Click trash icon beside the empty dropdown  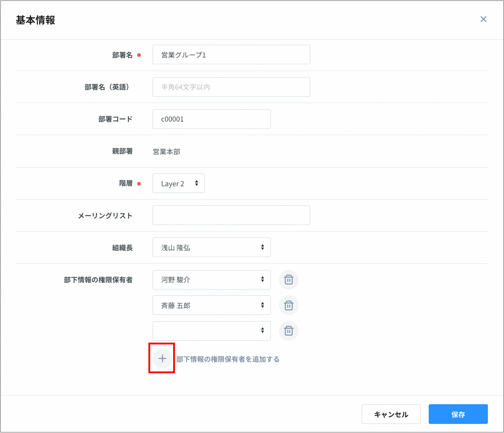tap(289, 331)
